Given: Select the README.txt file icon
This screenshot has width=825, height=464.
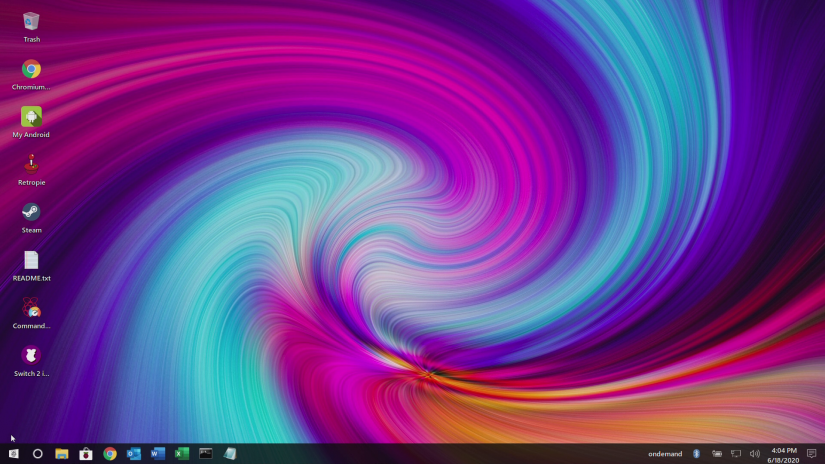Looking at the screenshot, I should [x=31, y=260].
